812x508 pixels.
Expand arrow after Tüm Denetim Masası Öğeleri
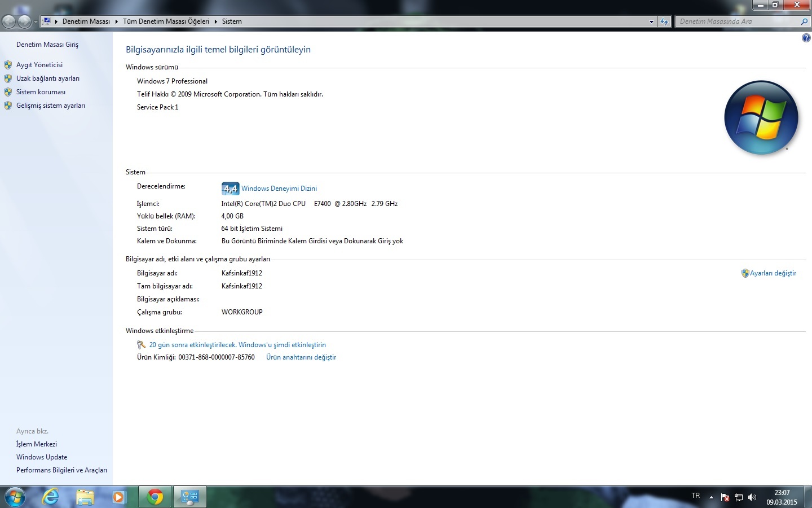point(215,21)
